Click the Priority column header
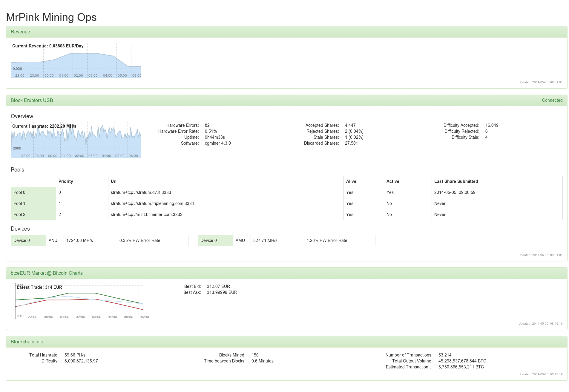Screen dimensions: 569x392 click(x=66, y=181)
